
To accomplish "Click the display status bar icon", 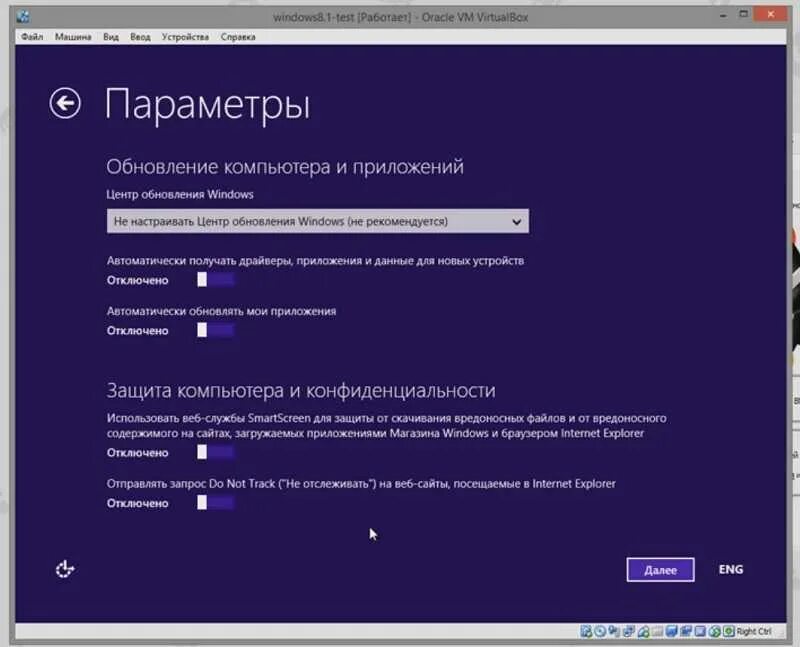I will coord(672,632).
